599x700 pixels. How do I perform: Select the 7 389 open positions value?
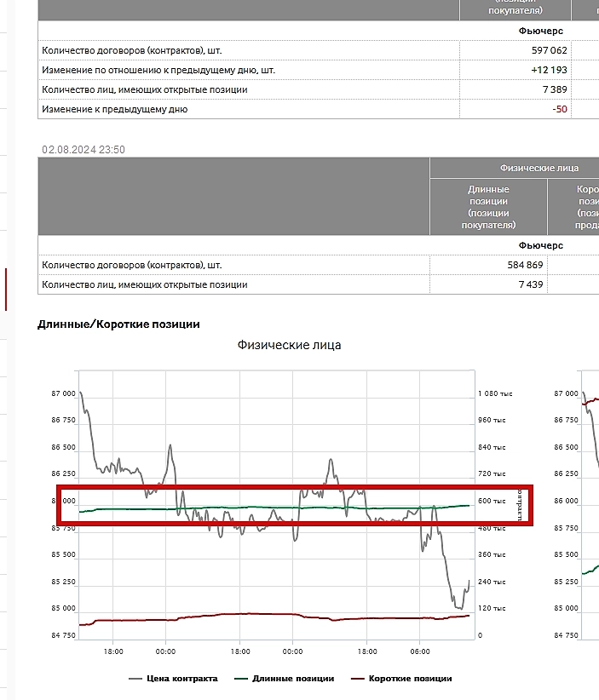click(554, 89)
